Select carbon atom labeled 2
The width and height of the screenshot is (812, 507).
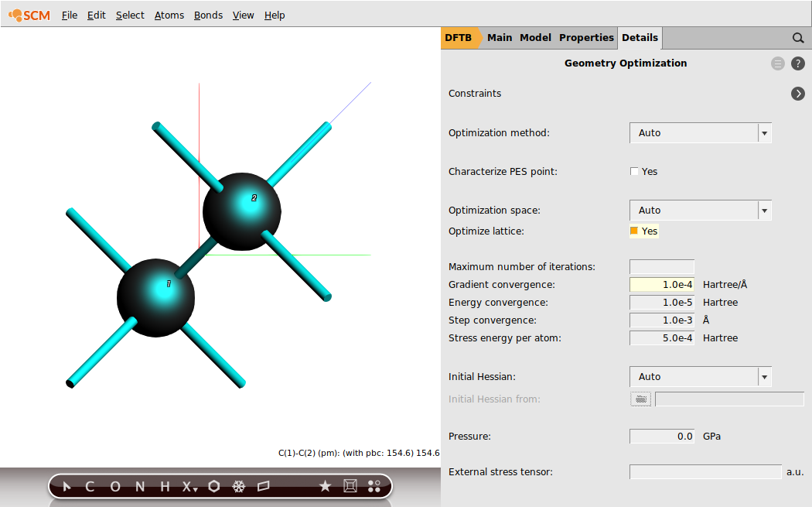pyautogui.click(x=242, y=211)
